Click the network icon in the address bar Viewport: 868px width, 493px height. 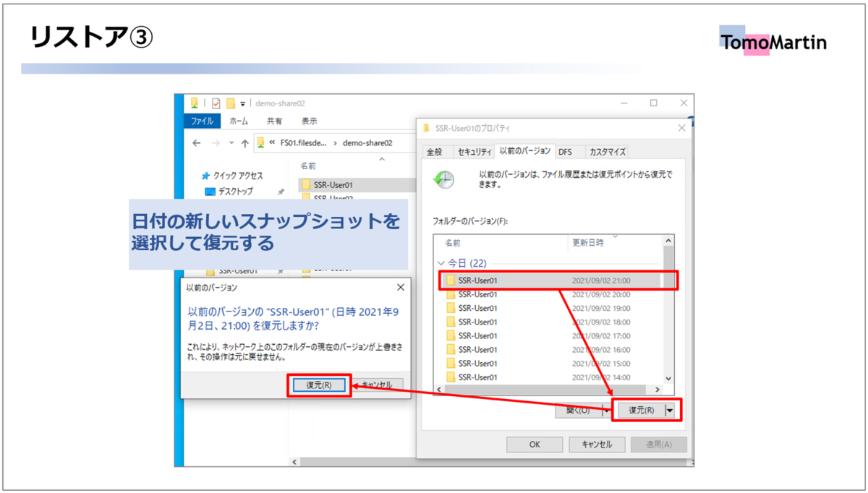point(260,142)
